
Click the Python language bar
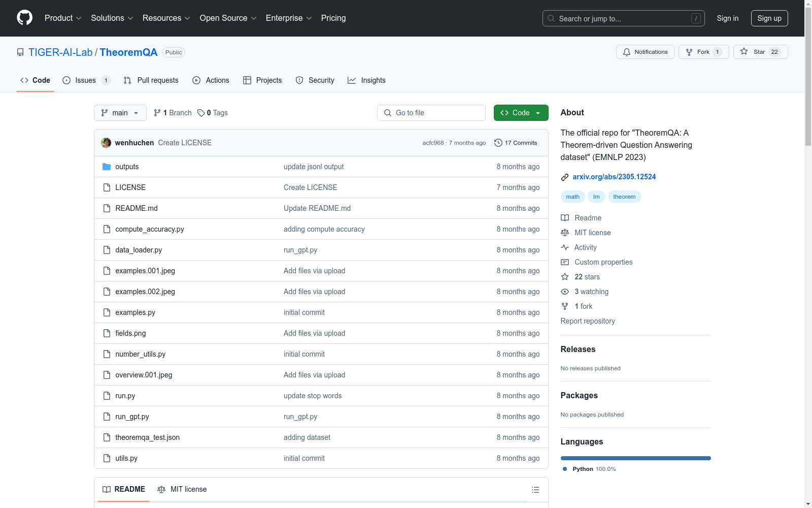point(636,458)
